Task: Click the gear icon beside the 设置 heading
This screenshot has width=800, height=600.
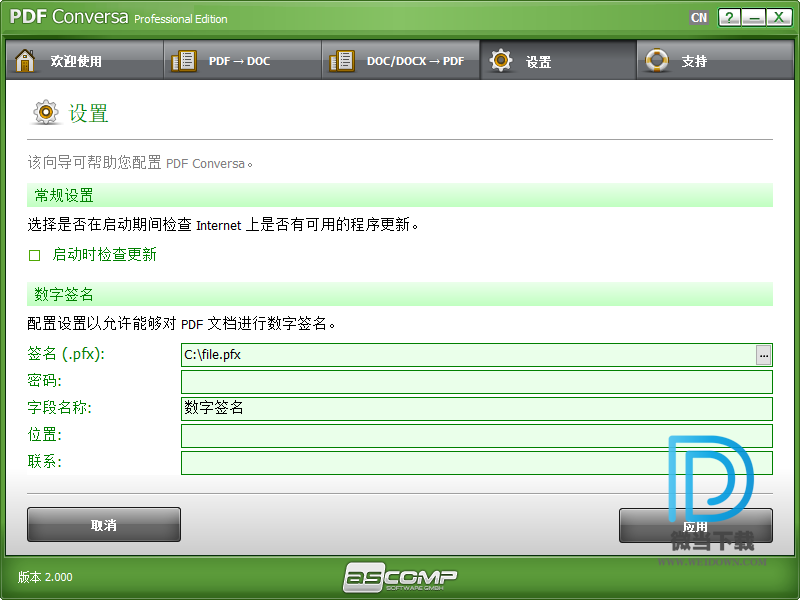Action: point(46,112)
